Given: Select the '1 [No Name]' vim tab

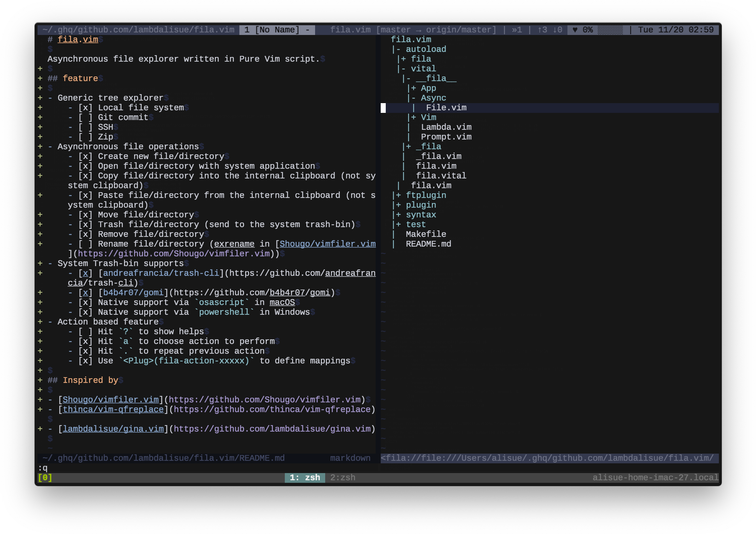Looking at the screenshot, I should pos(277,30).
